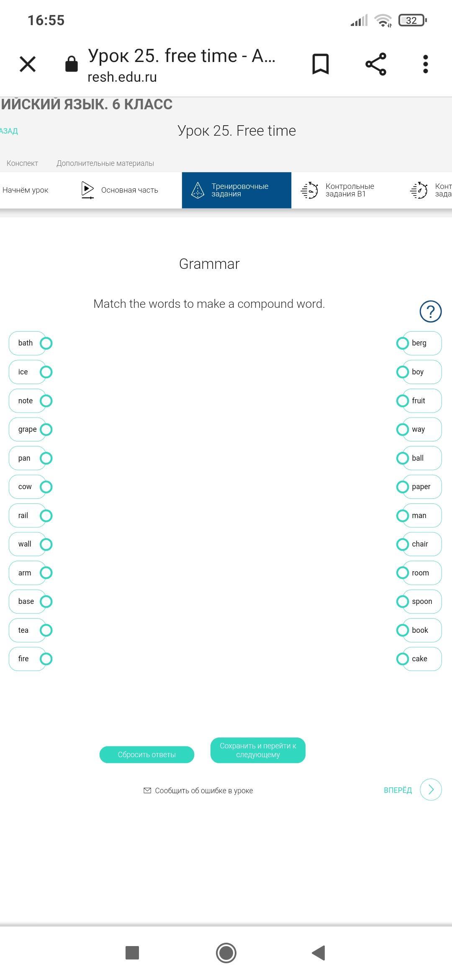Tap the share icon in browser bar
452x980 pixels.
375,64
